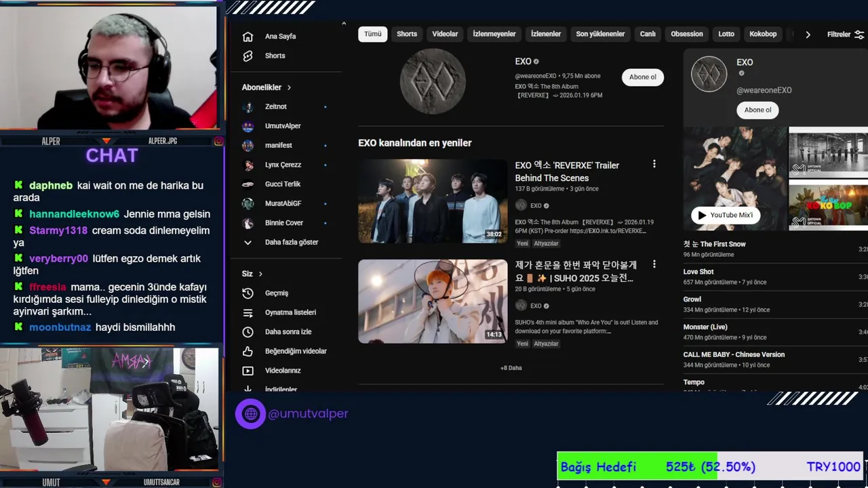Click Abone ol next to EXO channel header
The height and width of the screenshot is (488, 868).
tap(643, 77)
